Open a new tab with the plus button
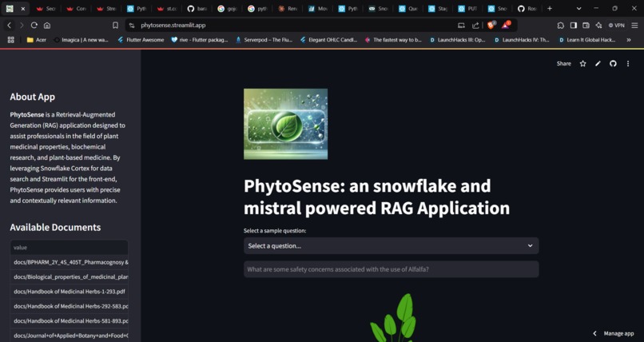The image size is (644, 342). tap(550, 9)
